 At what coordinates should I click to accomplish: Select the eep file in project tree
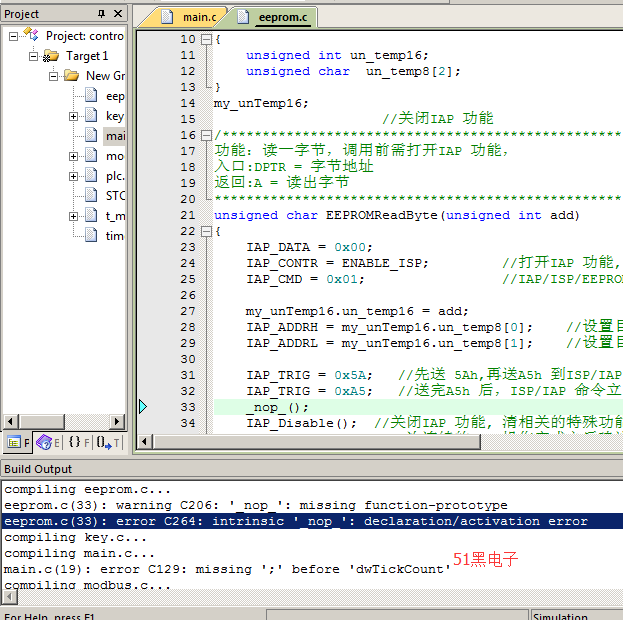pos(115,96)
